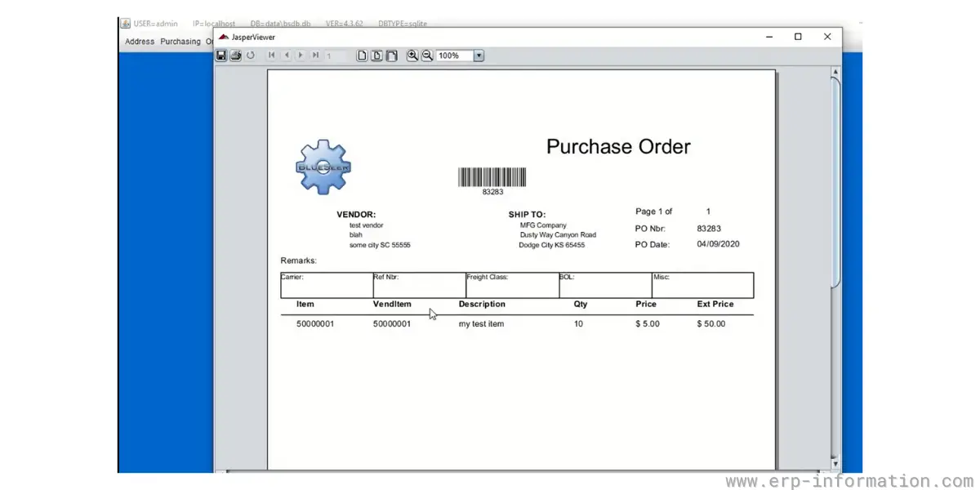Click the Purchase Order heading
The width and height of the screenshot is (980, 490).
pyautogui.click(x=618, y=147)
